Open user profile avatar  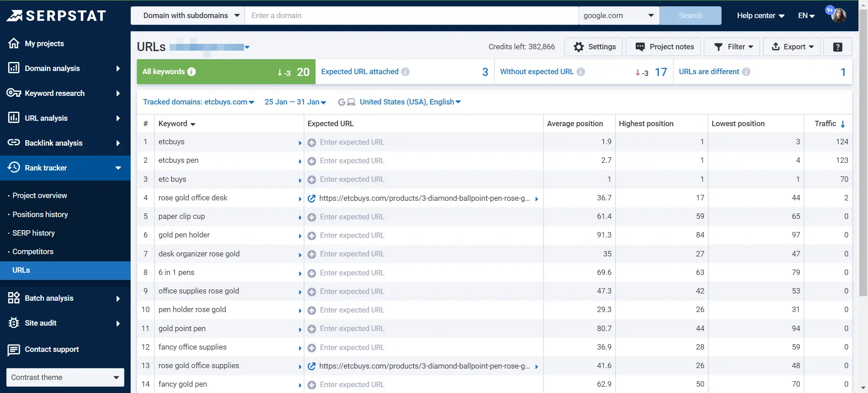[x=838, y=15]
